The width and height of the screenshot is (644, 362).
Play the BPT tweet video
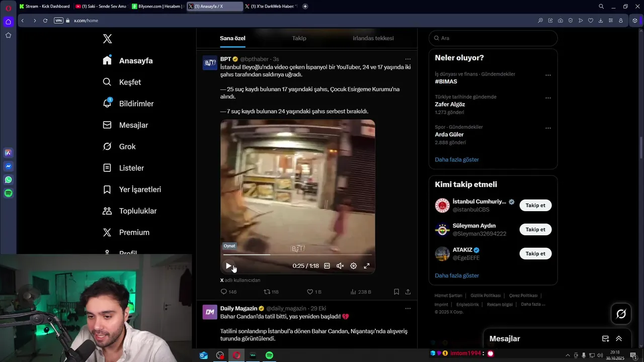(228, 266)
